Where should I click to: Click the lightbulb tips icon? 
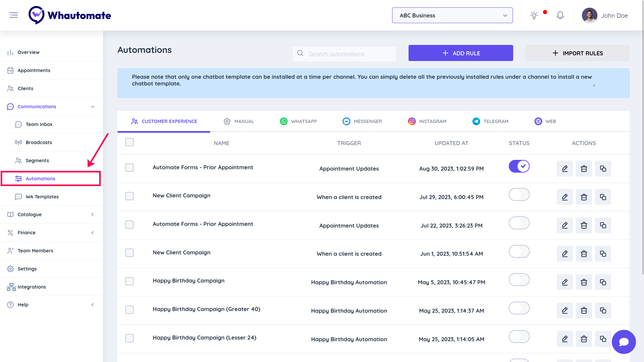tap(534, 15)
